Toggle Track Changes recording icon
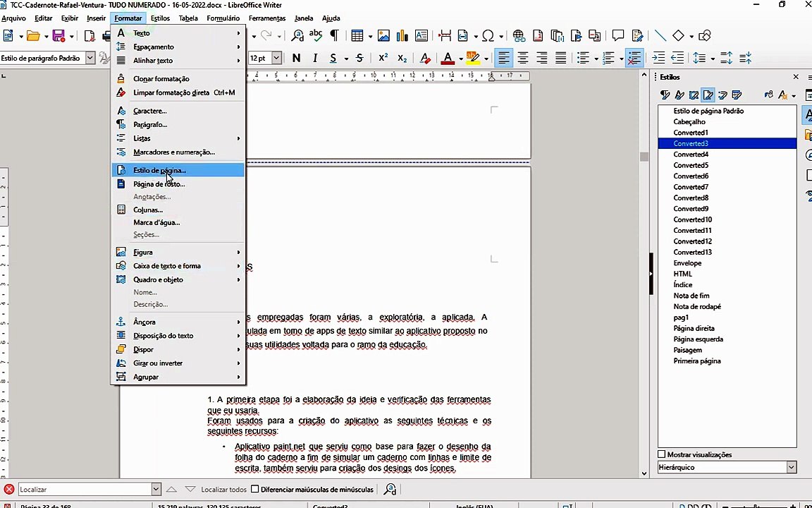This screenshot has width=812, height=508. 637,35
